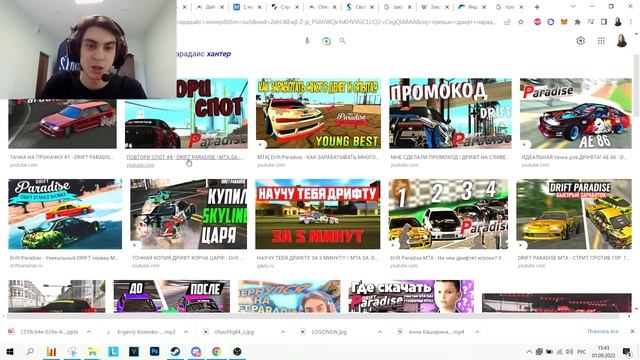Open volume control in system tray
640x360 pixels.
coord(569,352)
